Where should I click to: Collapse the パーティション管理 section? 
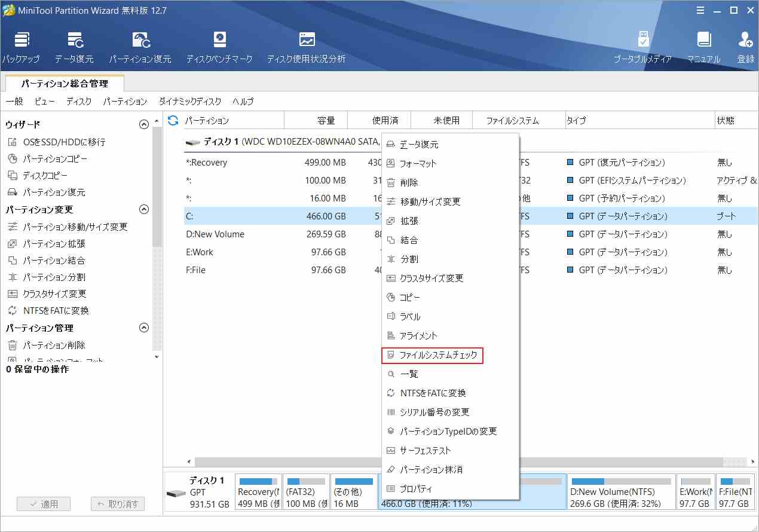tap(143, 328)
